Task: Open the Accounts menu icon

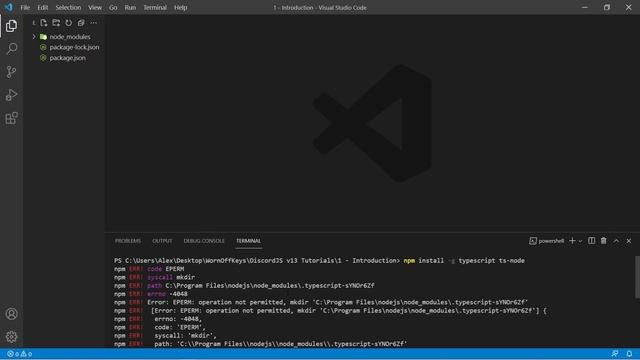Action: click(x=11, y=313)
